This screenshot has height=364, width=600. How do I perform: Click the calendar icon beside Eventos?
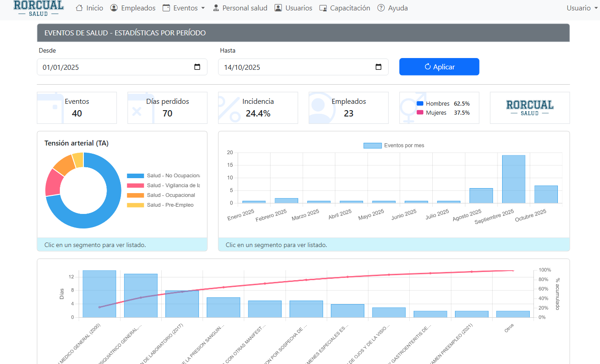pos(166,8)
